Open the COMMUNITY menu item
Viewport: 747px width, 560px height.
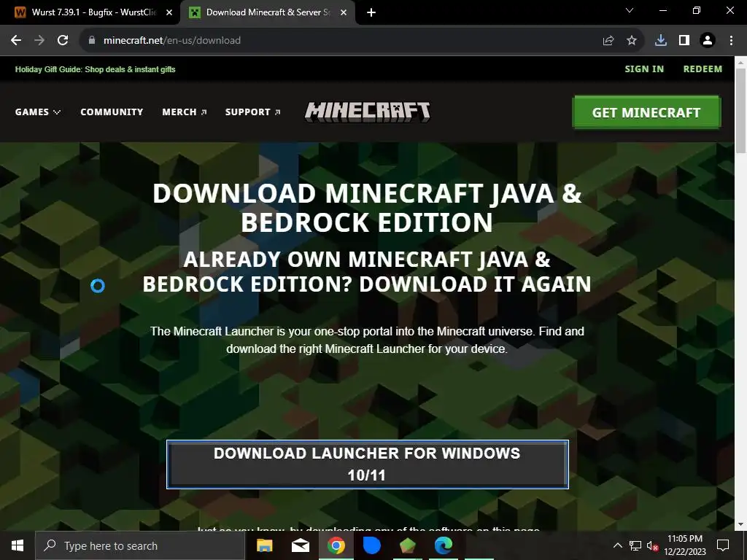click(x=112, y=112)
